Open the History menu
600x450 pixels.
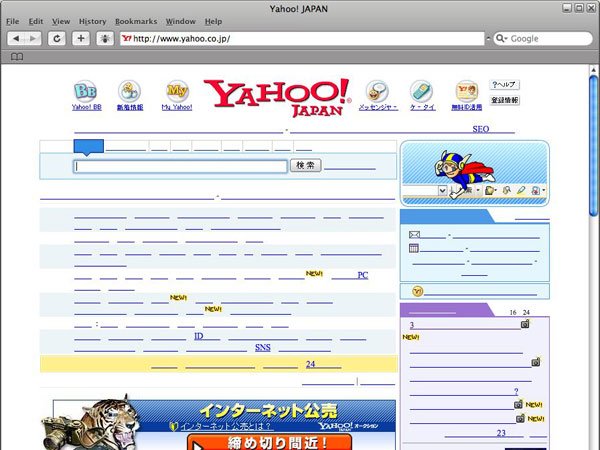[x=92, y=21]
